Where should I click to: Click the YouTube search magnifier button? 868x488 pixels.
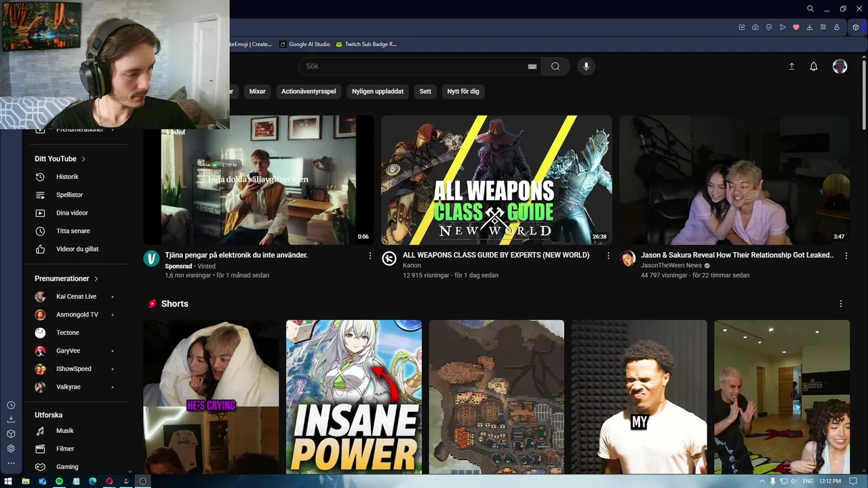point(555,66)
